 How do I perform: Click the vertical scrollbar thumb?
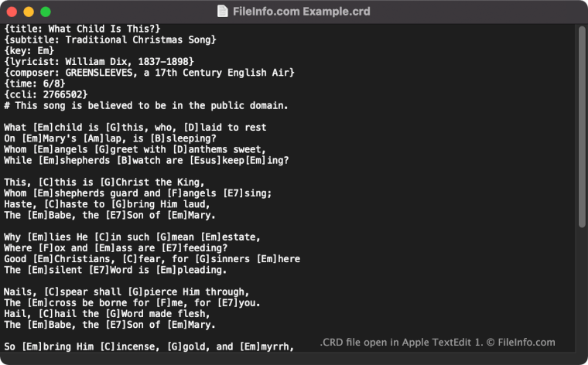[x=582, y=127]
